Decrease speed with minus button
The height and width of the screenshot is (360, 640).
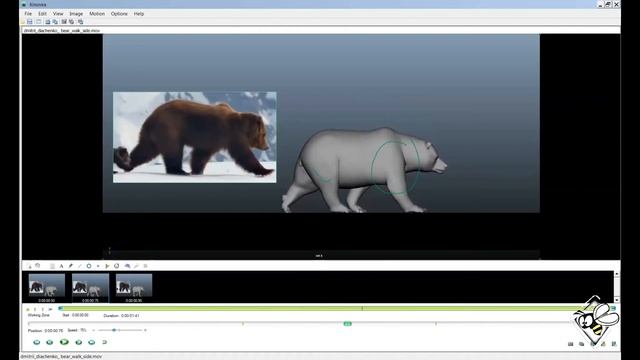pos(93,330)
